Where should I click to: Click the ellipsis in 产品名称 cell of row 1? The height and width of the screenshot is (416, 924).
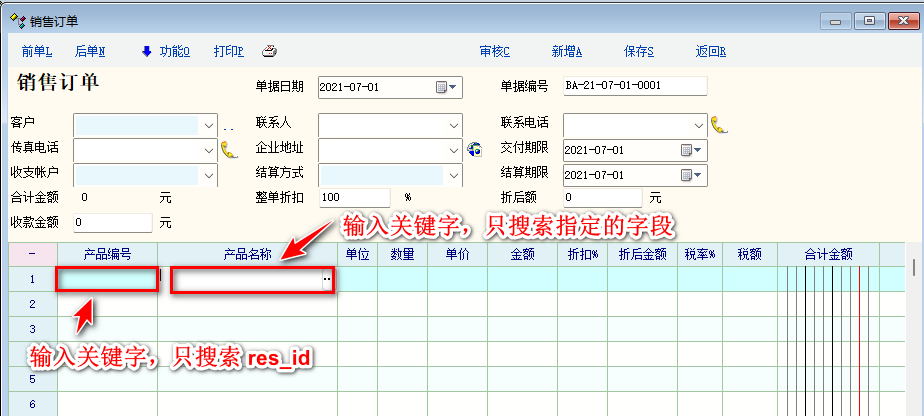[326, 281]
